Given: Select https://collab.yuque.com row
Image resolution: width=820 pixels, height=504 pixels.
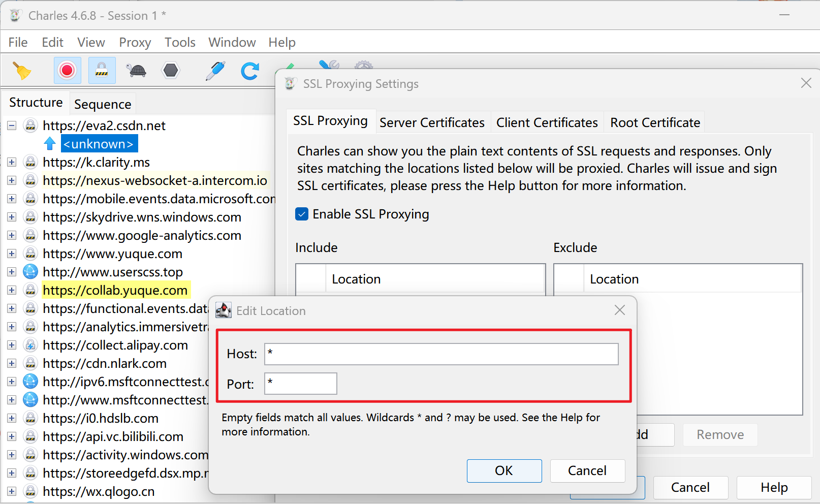Looking at the screenshot, I should point(115,290).
